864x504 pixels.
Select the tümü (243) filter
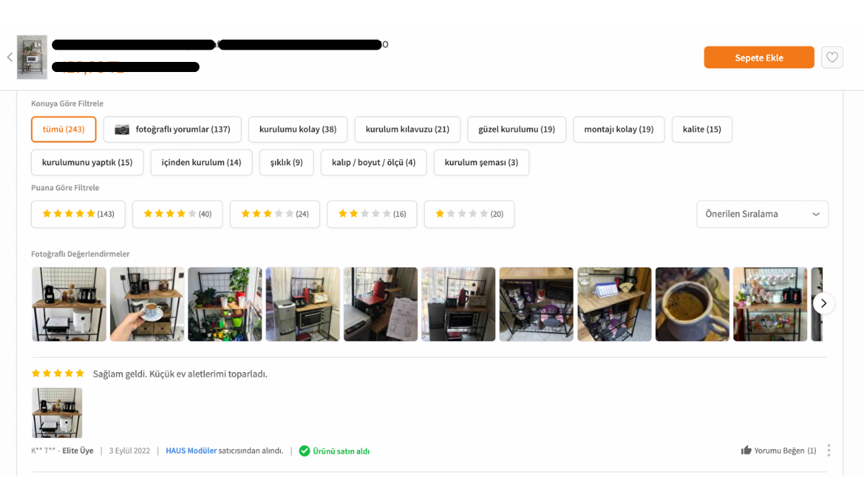click(x=63, y=130)
